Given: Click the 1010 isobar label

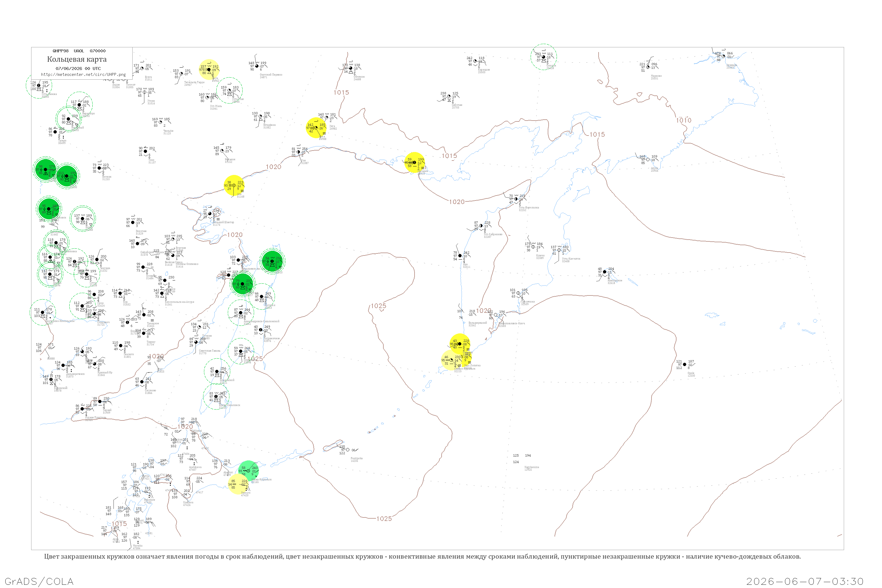Looking at the screenshot, I should coord(684,120).
